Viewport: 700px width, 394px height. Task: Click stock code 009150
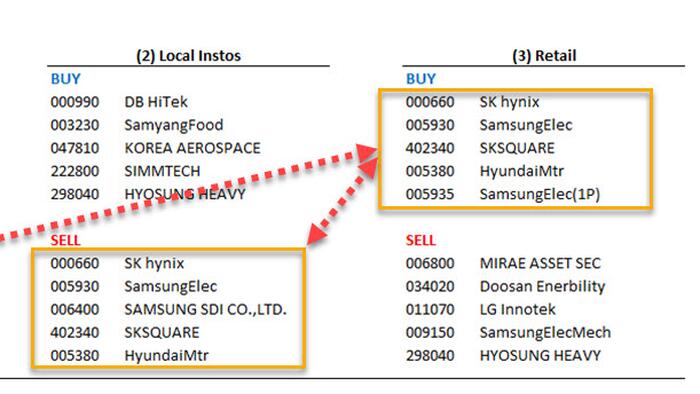coord(430,333)
